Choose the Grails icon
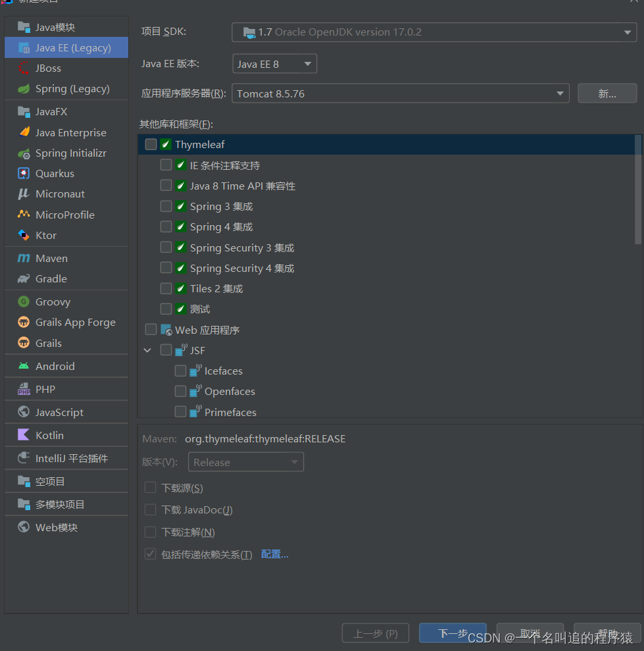644x651 pixels. [x=24, y=343]
